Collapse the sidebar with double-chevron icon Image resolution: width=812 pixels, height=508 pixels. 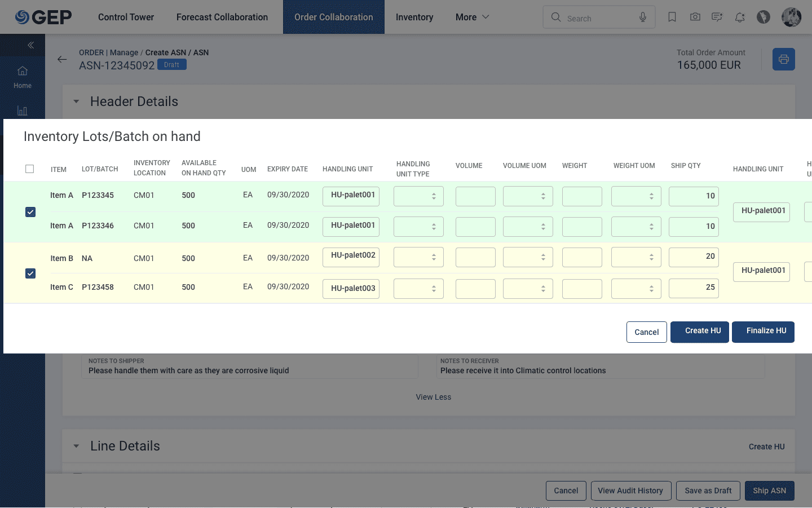click(30, 45)
